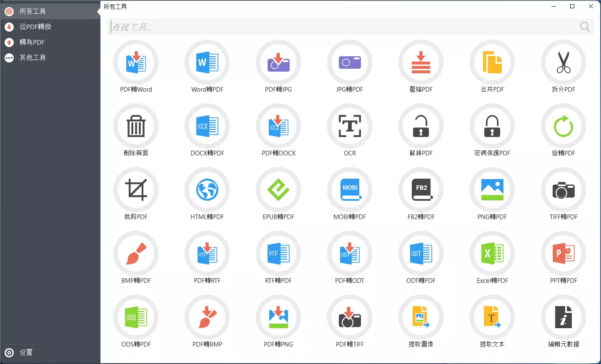Open the MOBI轉PDF converter
Viewport: 601px width, 364px height.
point(350,190)
